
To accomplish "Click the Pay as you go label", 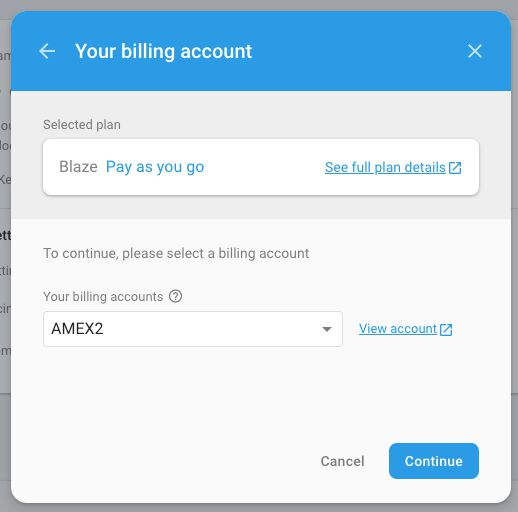I will click(x=155, y=167).
